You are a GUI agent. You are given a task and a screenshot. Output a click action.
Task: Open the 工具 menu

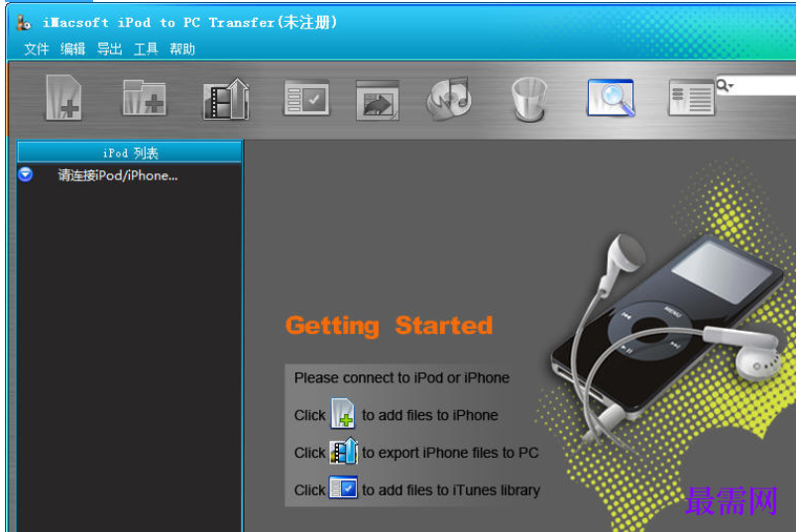146,50
